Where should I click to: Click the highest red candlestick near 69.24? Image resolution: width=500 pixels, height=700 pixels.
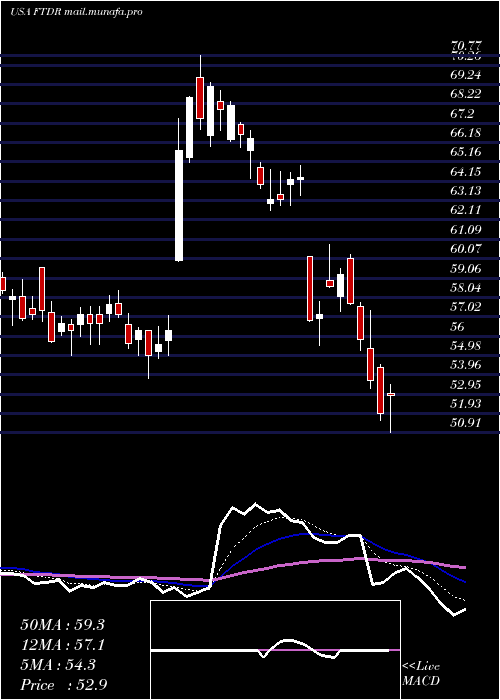pos(200,98)
